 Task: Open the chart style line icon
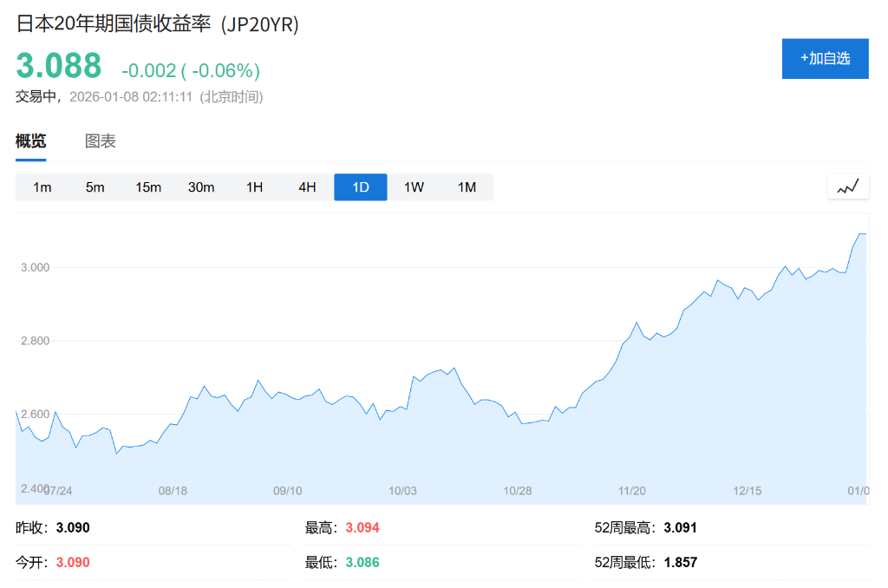click(848, 185)
